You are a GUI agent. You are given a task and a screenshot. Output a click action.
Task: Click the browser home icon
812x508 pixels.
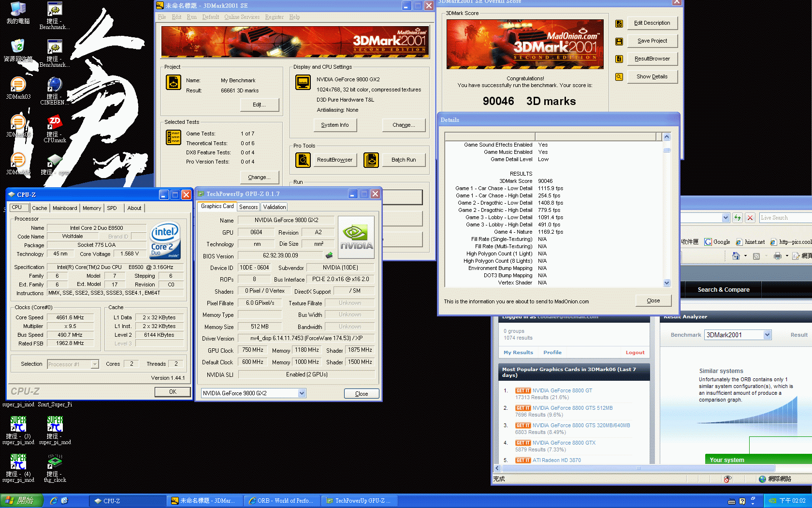tap(736, 256)
